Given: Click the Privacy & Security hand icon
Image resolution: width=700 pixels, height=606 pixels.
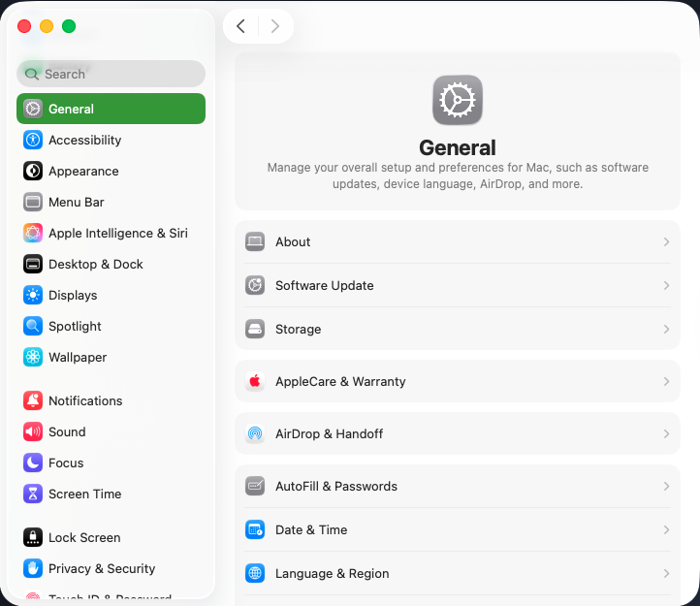Looking at the screenshot, I should pyautogui.click(x=33, y=568).
